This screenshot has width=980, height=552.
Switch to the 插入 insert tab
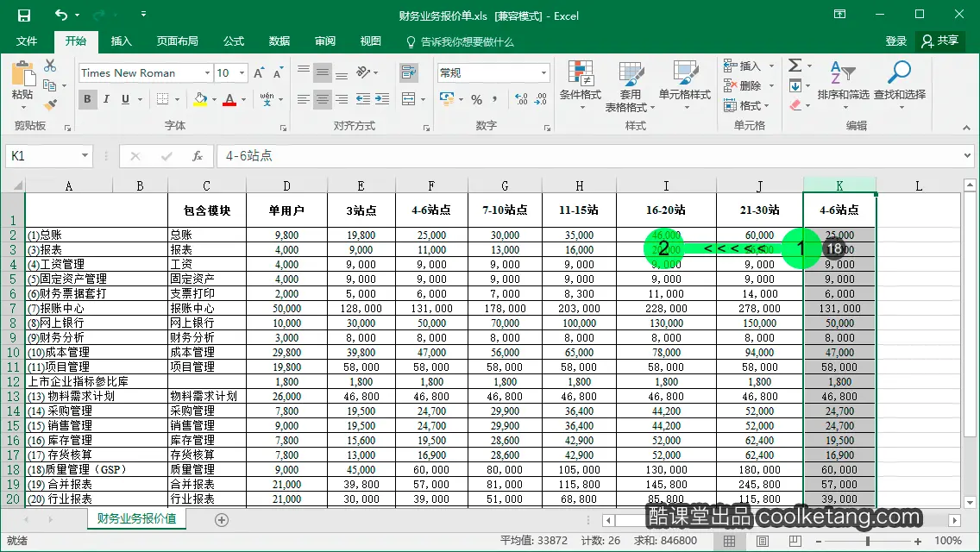[122, 41]
